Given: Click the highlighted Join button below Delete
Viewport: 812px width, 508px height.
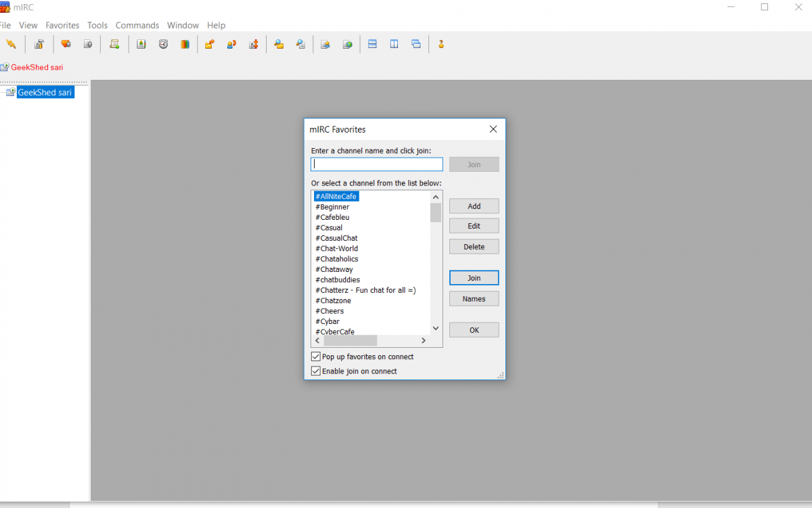Looking at the screenshot, I should click(x=474, y=278).
